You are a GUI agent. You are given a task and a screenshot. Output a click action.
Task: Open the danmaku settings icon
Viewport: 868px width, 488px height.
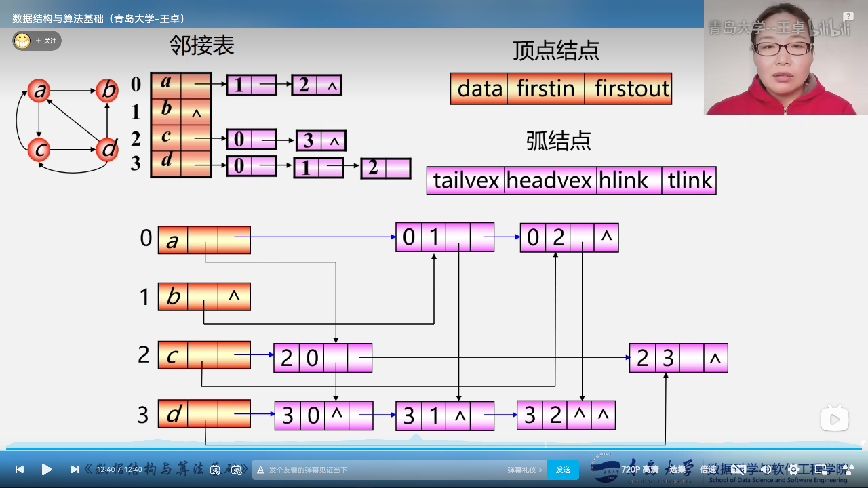click(236, 470)
